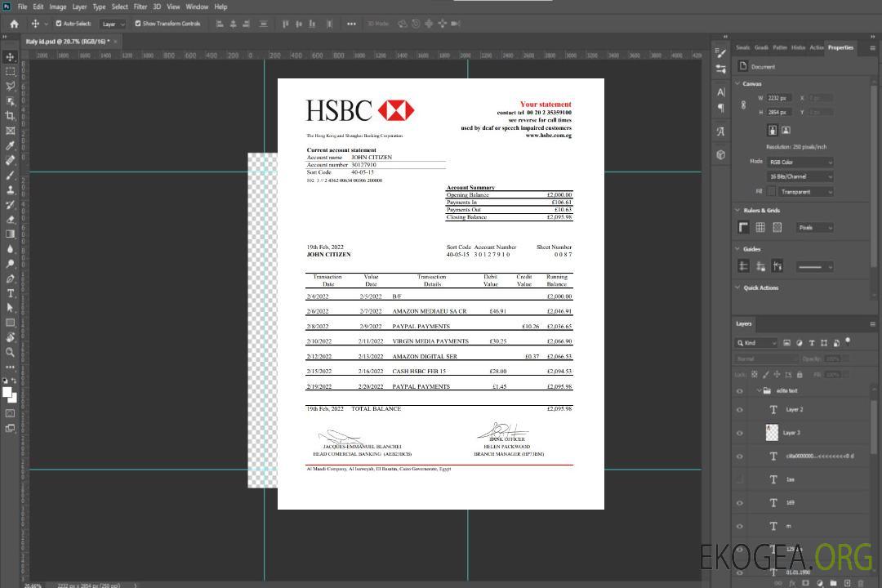The image size is (882, 588).
Task: Open the Image menu
Action: click(x=57, y=7)
